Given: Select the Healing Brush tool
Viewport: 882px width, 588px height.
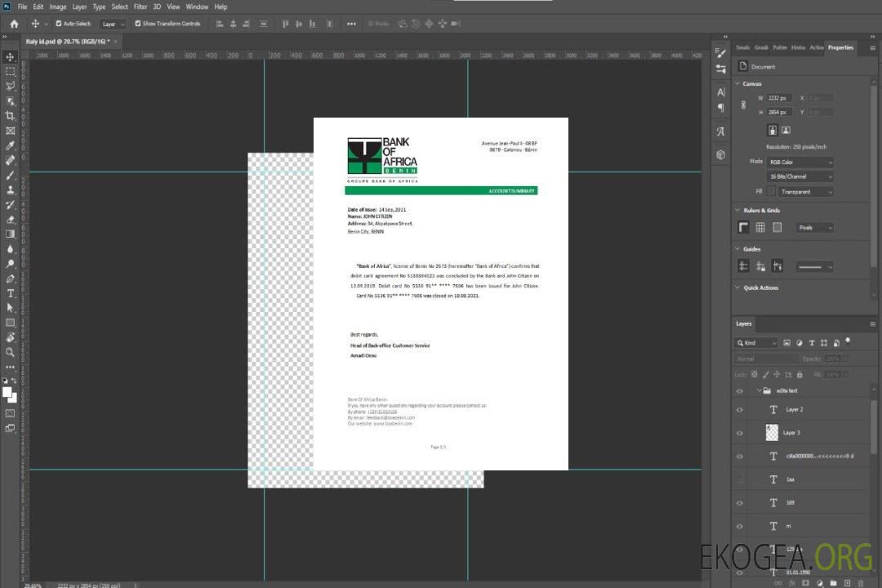Looking at the screenshot, I should (10, 160).
